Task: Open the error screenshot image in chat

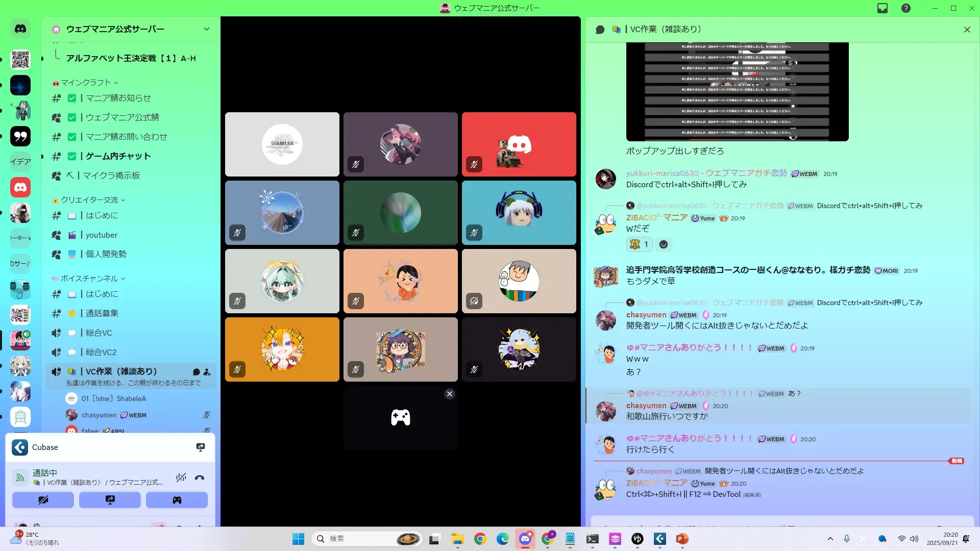Action: (x=737, y=92)
